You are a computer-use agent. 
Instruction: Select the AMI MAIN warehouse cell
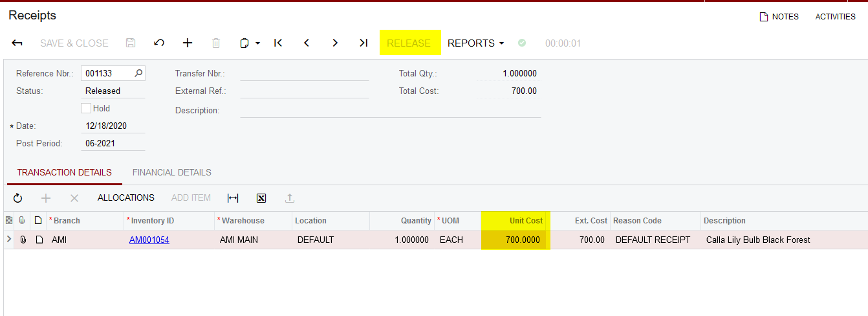click(253, 240)
